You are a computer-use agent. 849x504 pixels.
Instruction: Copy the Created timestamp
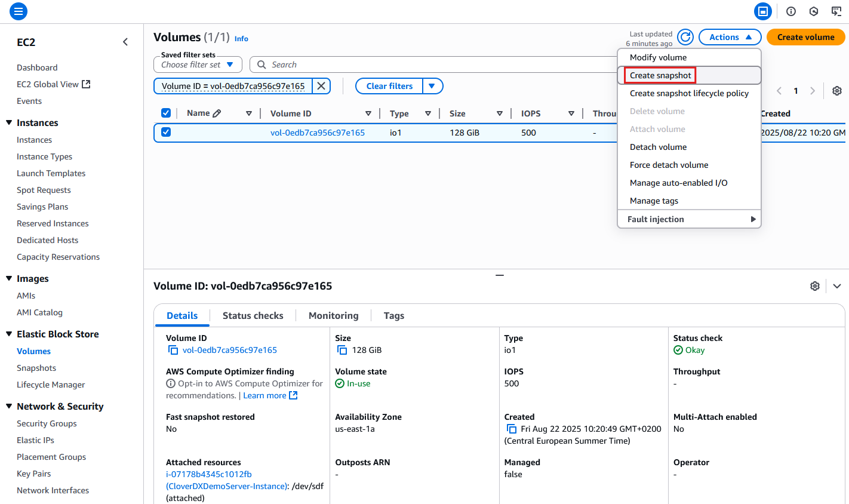(512, 429)
